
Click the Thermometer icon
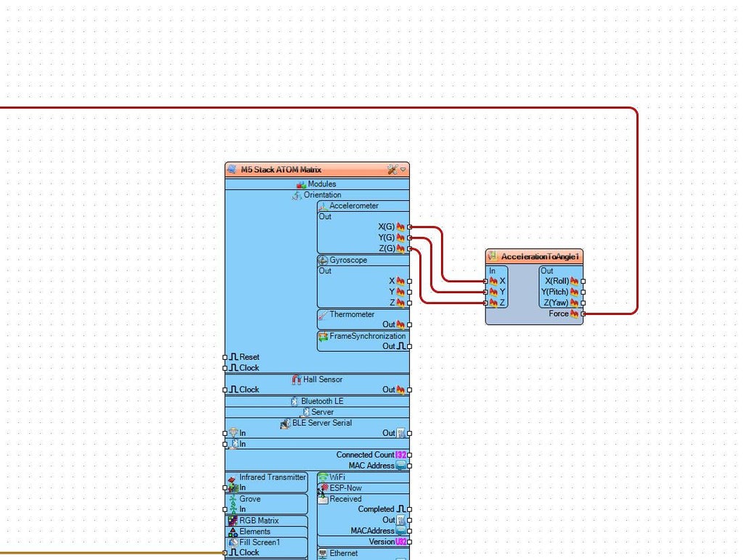pyautogui.click(x=323, y=315)
